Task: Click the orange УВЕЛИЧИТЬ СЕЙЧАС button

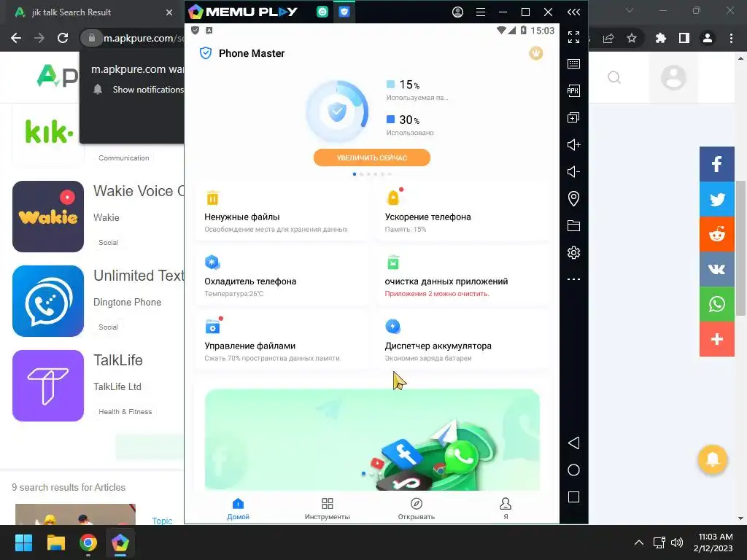Action: (372, 157)
